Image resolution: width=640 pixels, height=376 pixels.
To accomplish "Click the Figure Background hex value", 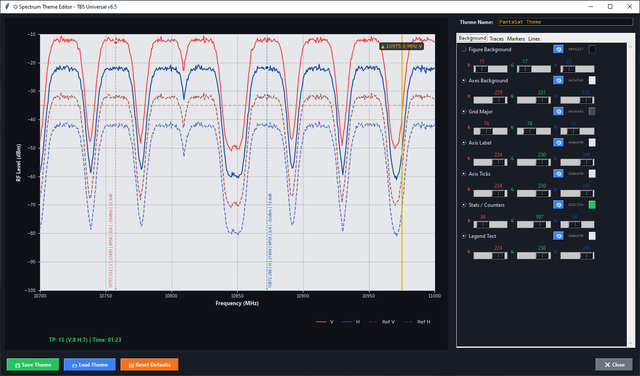I will [x=576, y=49].
